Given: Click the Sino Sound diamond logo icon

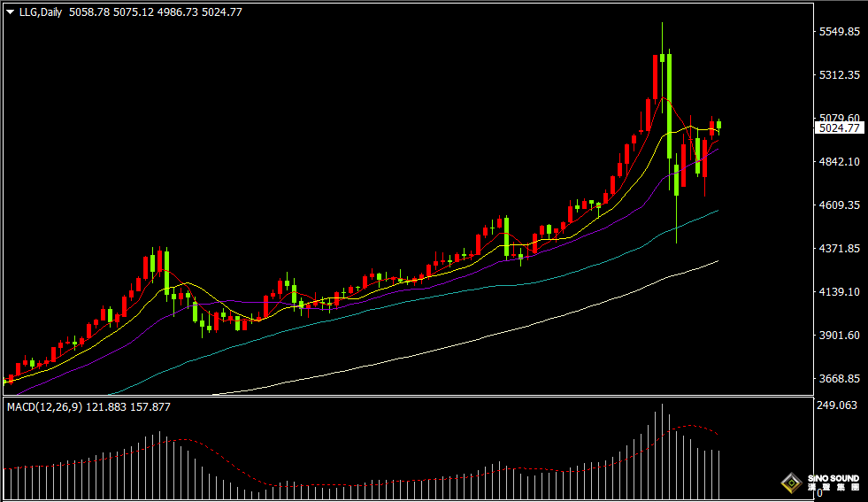Looking at the screenshot, I should (x=790, y=483).
